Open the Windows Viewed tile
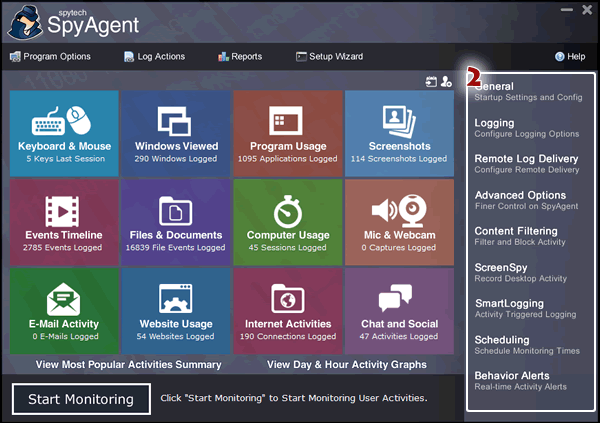 (x=176, y=134)
